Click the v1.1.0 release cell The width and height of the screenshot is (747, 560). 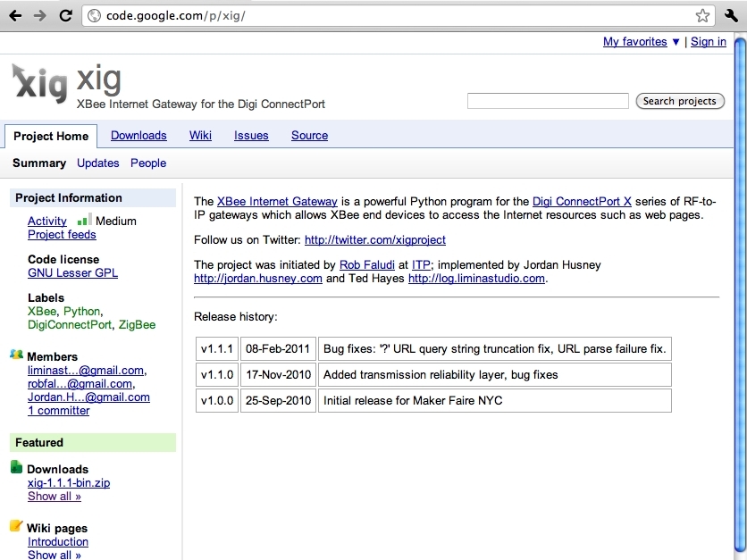[217, 375]
